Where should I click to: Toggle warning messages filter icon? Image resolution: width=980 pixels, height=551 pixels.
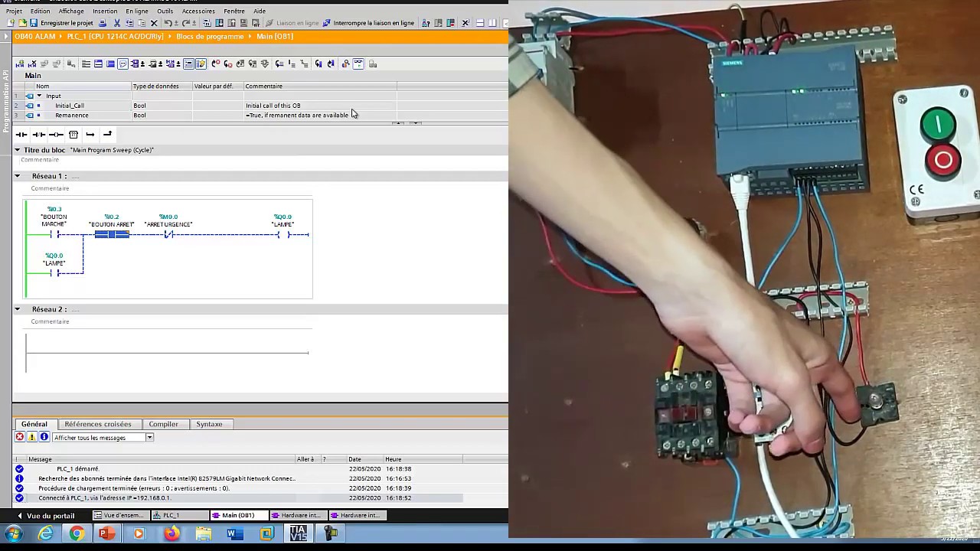point(32,437)
